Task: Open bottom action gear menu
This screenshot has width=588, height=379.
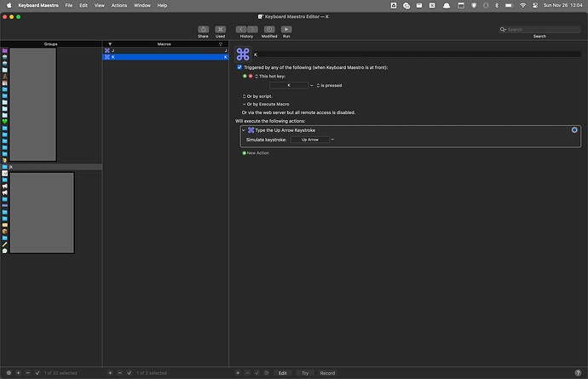Action: tap(266, 373)
